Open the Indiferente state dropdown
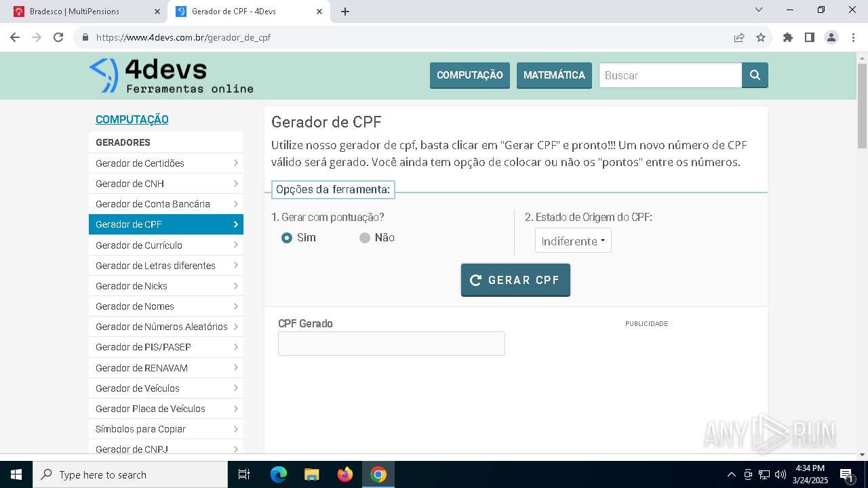 pyautogui.click(x=573, y=241)
